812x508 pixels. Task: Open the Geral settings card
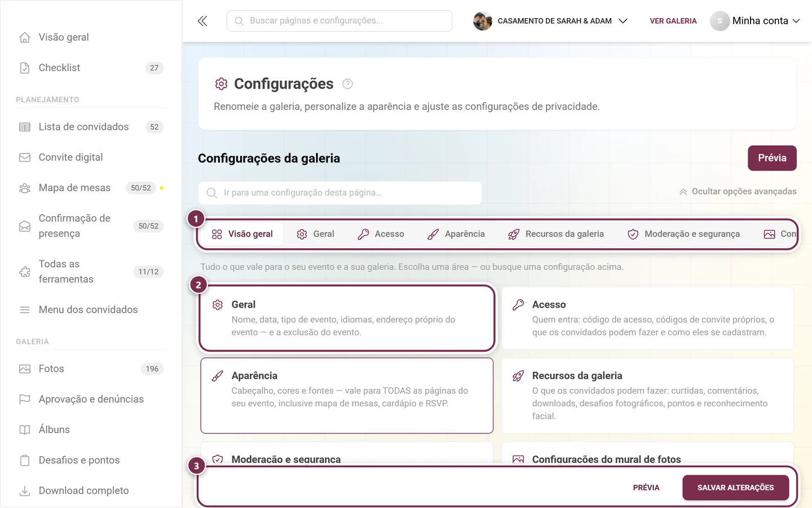point(347,318)
